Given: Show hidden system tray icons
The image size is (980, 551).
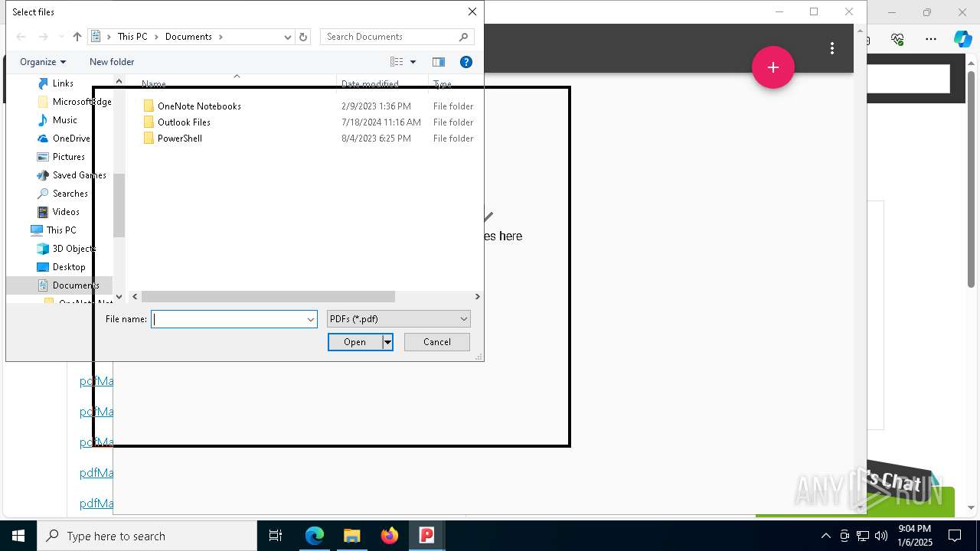Looking at the screenshot, I should [825, 536].
